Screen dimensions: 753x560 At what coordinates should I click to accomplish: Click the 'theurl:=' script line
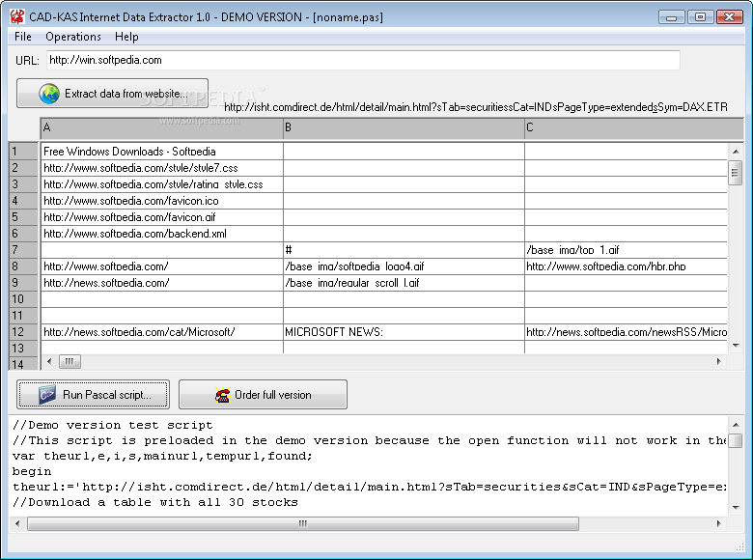pos(370,487)
